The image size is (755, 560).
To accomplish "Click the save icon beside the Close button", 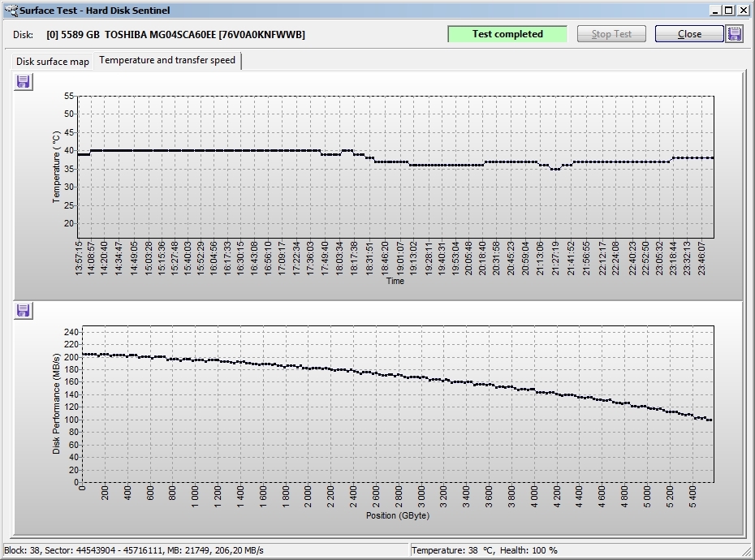I will pos(735,34).
